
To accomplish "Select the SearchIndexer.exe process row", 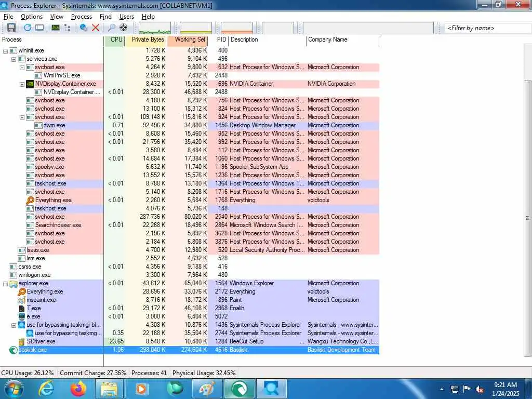I will 189,225.
